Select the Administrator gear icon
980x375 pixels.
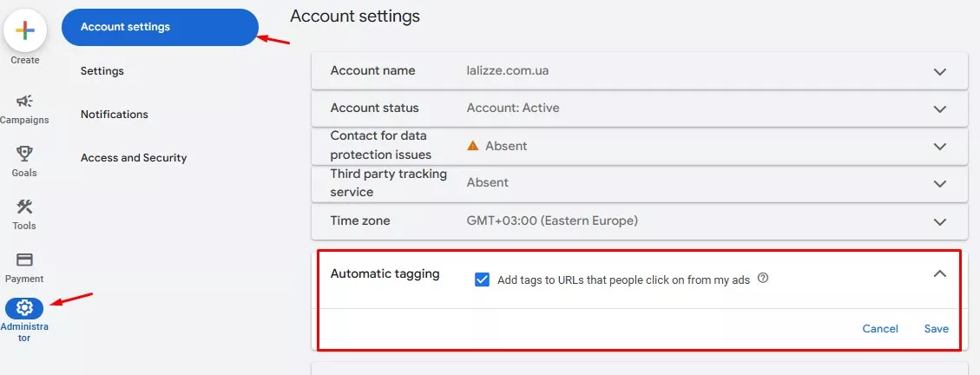[x=24, y=308]
